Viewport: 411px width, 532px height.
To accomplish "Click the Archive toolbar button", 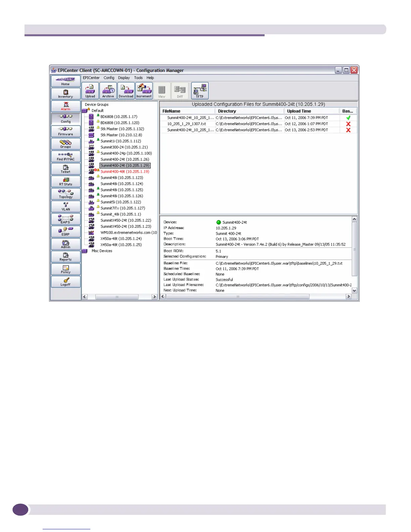I will tap(108, 91).
